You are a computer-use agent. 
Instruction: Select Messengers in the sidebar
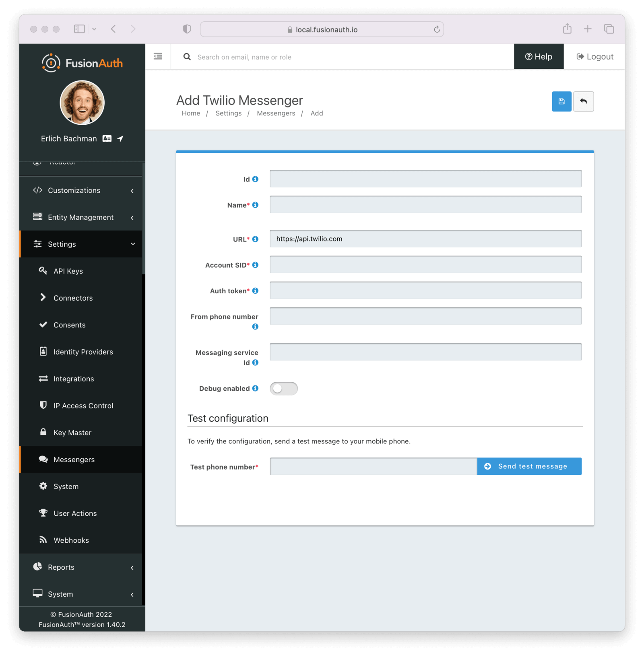point(80,460)
